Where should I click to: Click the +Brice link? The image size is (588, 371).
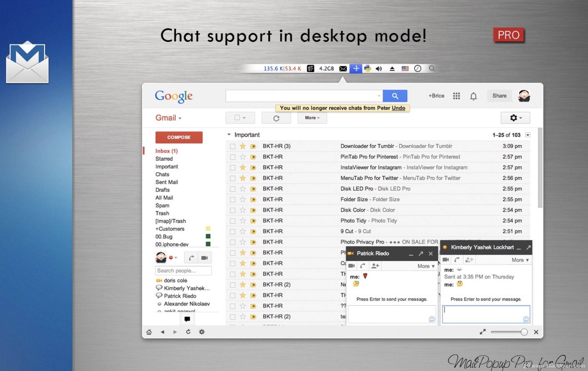click(436, 96)
